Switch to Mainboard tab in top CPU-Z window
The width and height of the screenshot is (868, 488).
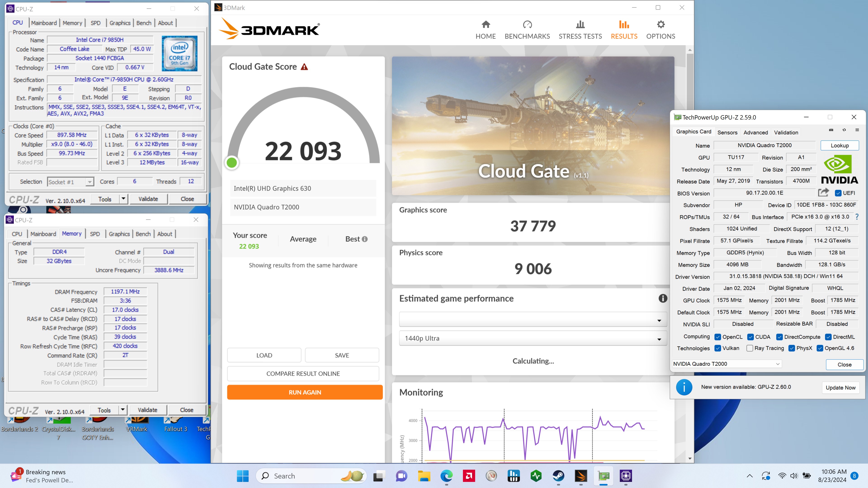coord(44,23)
